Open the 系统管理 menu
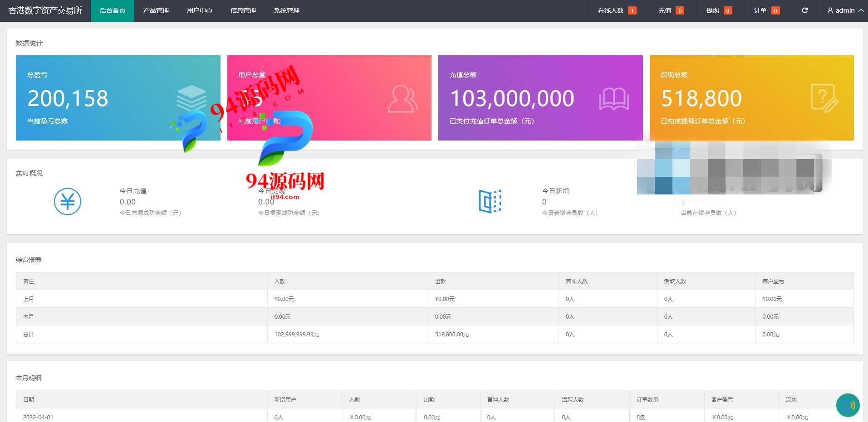The image size is (868, 422). pos(287,11)
